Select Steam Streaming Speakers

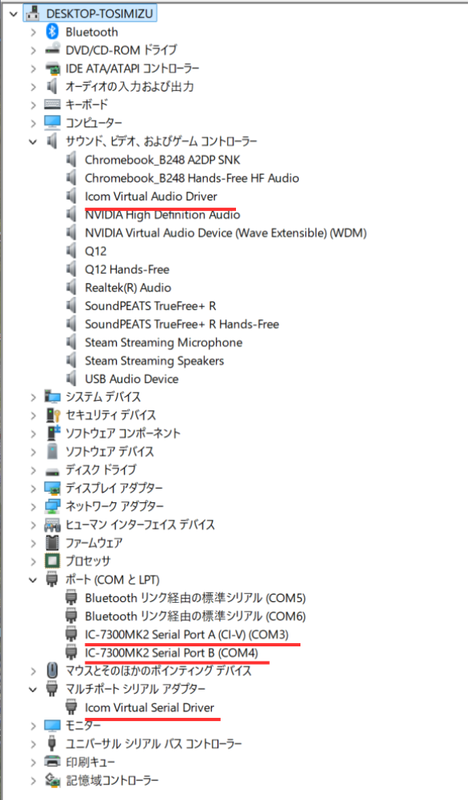pyautogui.click(x=154, y=361)
